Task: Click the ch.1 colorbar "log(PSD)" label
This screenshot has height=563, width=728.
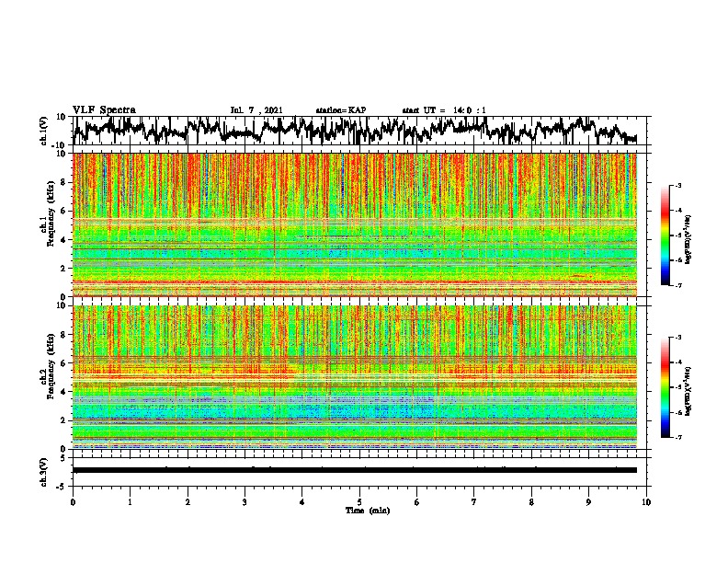Action: [x=688, y=239]
